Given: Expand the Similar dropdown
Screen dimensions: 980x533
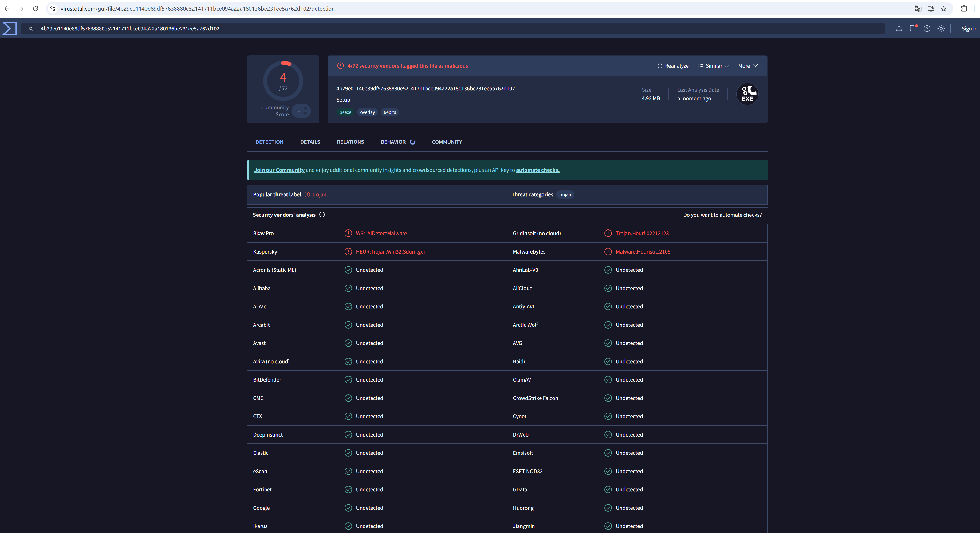Looking at the screenshot, I should tap(713, 66).
